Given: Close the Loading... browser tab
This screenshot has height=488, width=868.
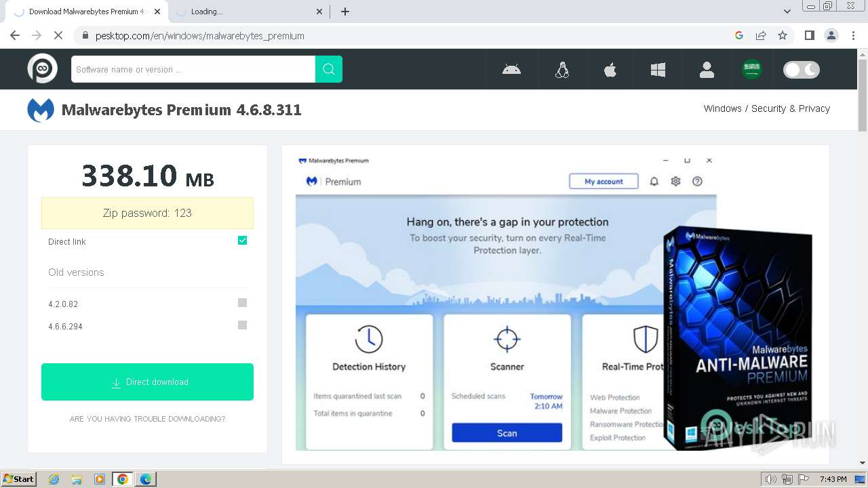Looking at the screenshot, I should 320,12.
